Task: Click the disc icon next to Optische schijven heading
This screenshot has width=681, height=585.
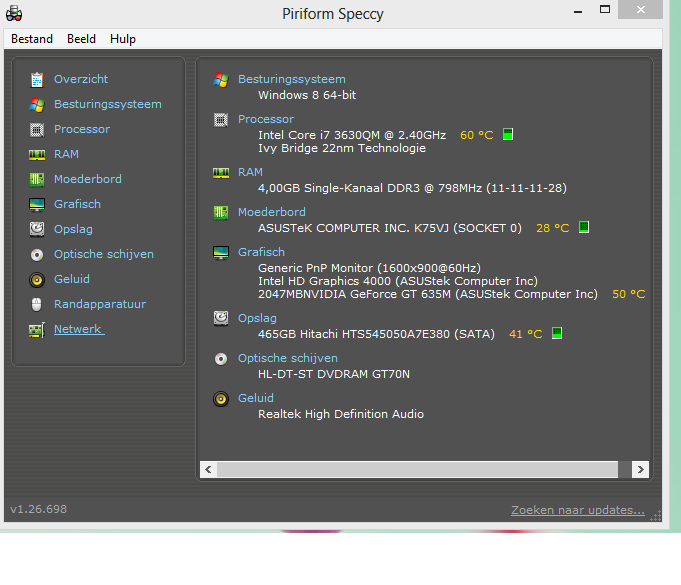Action: click(221, 359)
